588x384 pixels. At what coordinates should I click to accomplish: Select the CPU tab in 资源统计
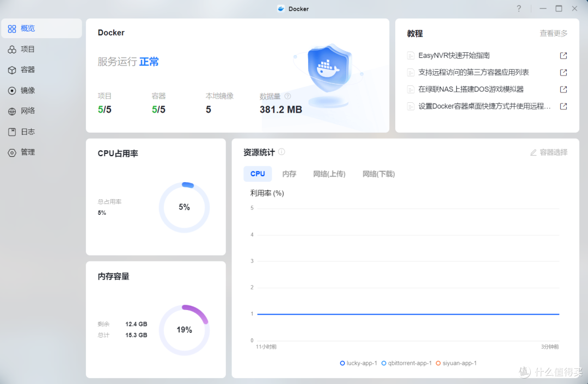pyautogui.click(x=258, y=174)
